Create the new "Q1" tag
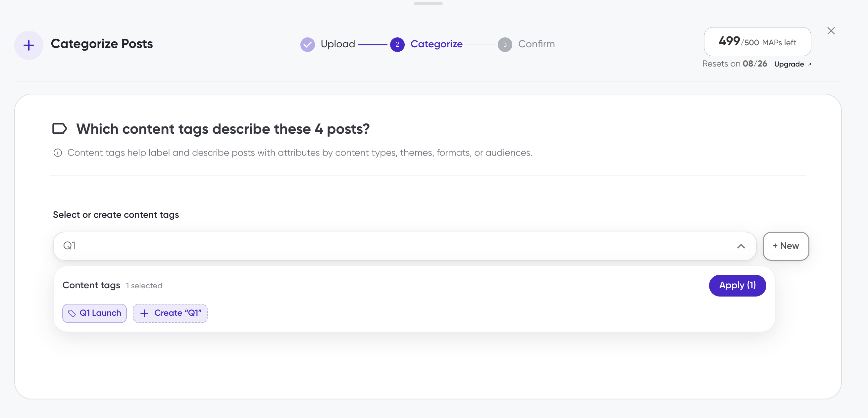868x418 pixels. pos(170,313)
